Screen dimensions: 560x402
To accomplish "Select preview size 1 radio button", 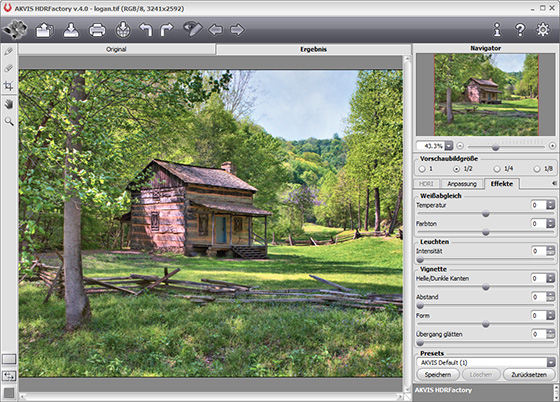I will click(422, 169).
